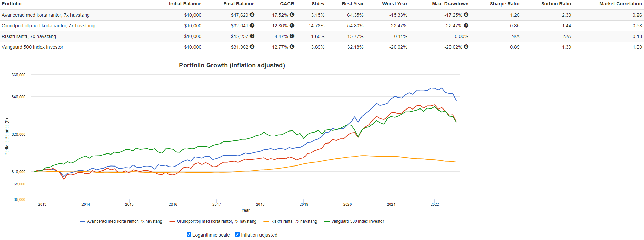Open info icon next to 17.52% CAGR
Image resolution: width=644 pixels, height=240 pixels.
[292, 15]
